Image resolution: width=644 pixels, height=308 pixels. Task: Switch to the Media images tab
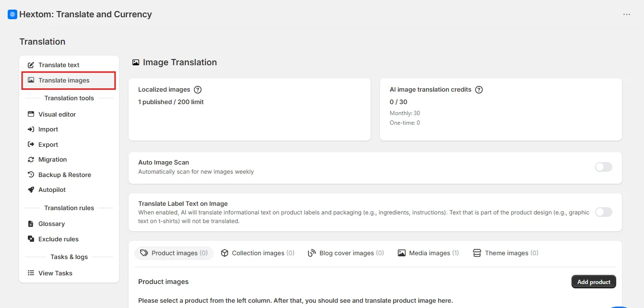pyautogui.click(x=428, y=253)
